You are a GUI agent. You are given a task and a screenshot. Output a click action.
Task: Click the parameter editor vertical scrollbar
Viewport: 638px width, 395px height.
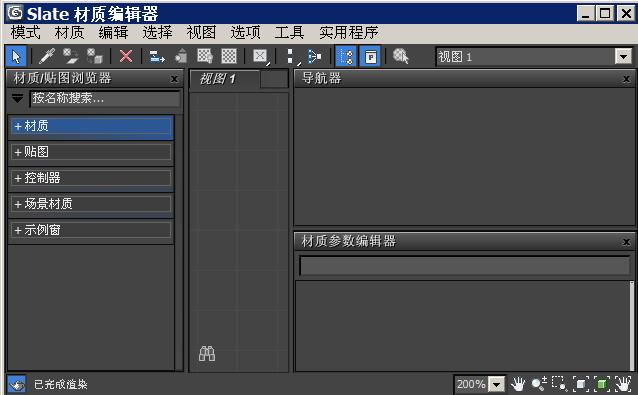[631, 325]
